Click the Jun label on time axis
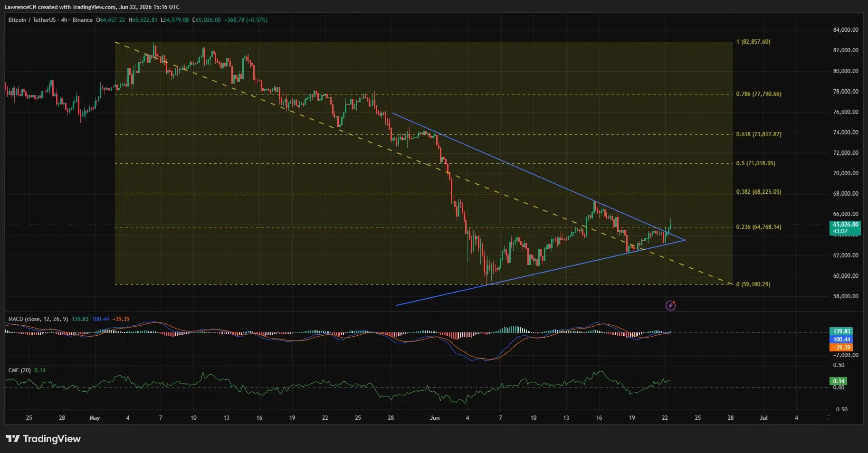The image size is (868, 453). click(x=434, y=418)
